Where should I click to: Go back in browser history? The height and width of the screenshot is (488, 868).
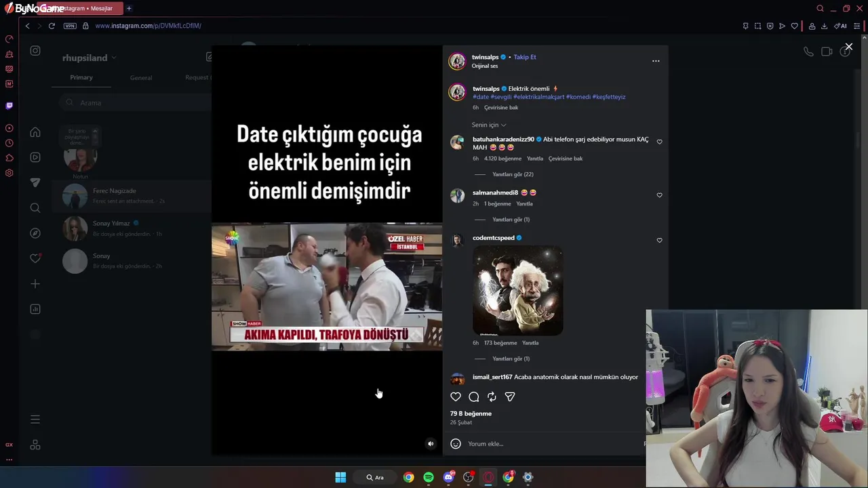pyautogui.click(x=27, y=26)
